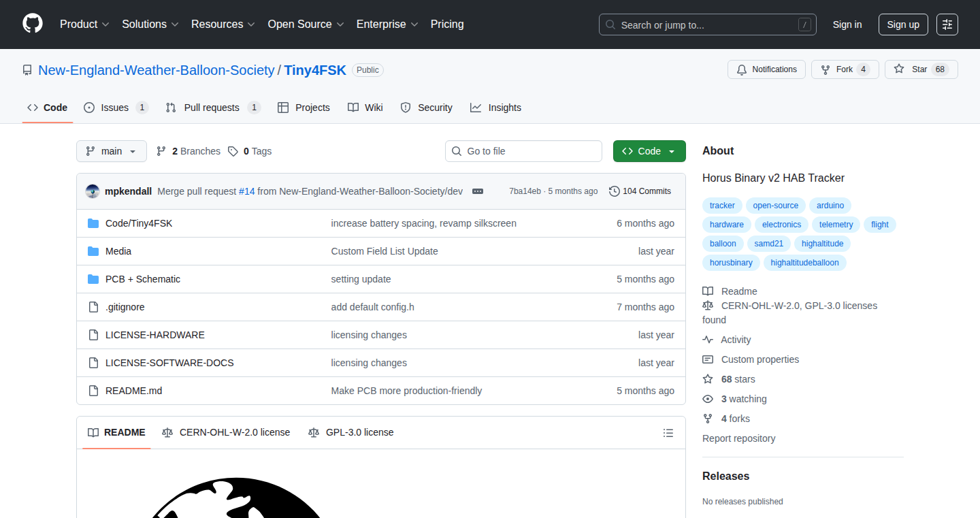
Task: Click the README.md file icon
Action: [93, 391]
